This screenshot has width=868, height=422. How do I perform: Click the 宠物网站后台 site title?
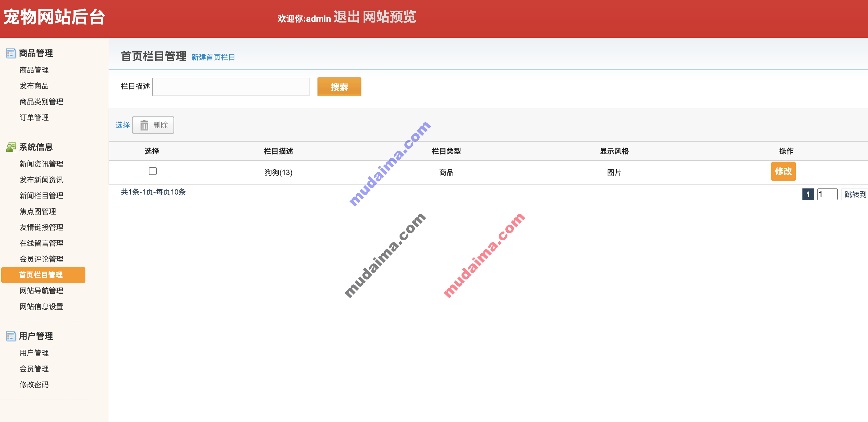55,17
